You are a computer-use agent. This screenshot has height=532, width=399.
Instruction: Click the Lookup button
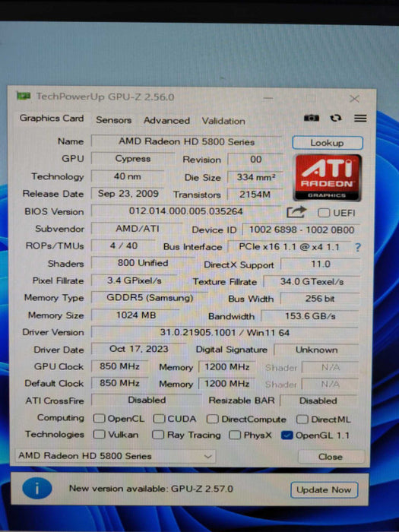328,143
